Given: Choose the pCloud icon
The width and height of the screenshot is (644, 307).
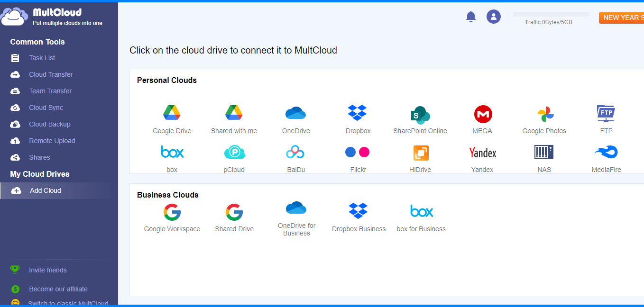Looking at the screenshot, I should click(x=234, y=152).
